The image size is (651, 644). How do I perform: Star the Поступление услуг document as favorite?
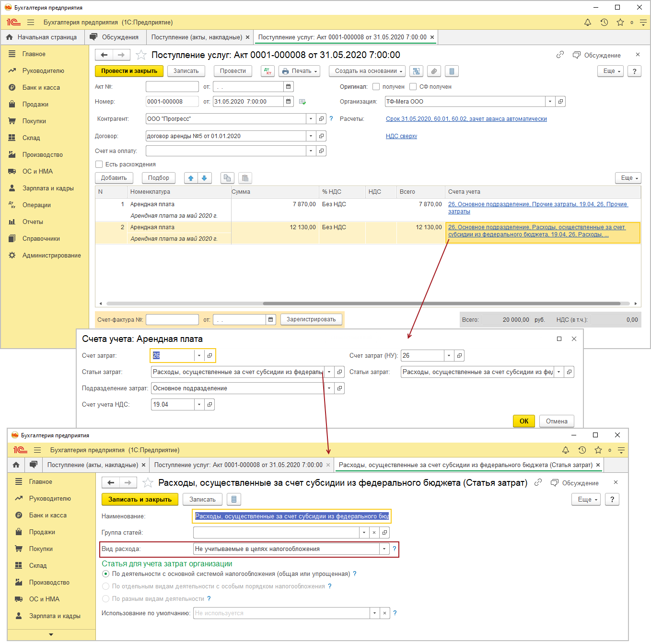141,55
